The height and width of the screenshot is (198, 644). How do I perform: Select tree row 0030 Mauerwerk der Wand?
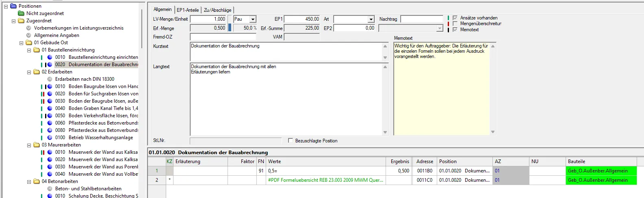click(96, 167)
